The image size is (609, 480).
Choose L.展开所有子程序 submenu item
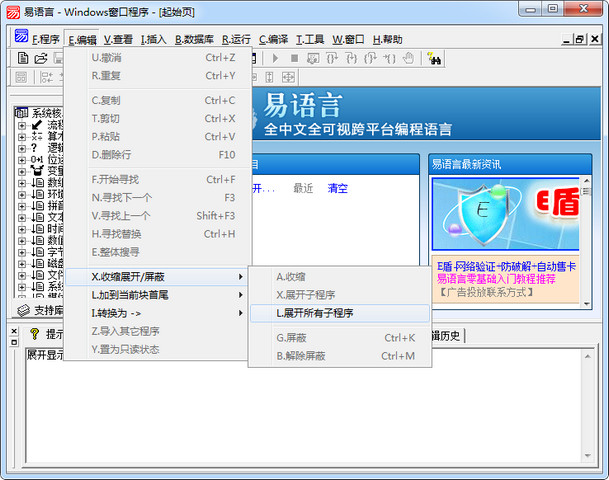[x=340, y=313]
